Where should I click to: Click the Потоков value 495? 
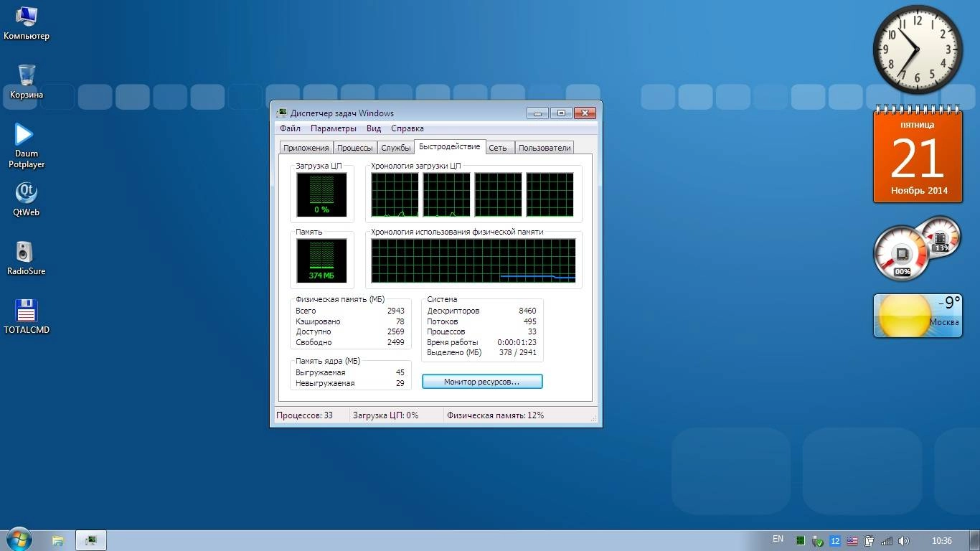pyautogui.click(x=529, y=321)
